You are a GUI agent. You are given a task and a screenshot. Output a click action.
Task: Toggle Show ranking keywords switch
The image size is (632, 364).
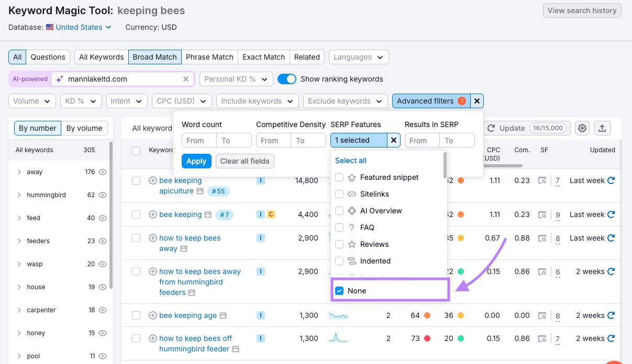(x=287, y=79)
